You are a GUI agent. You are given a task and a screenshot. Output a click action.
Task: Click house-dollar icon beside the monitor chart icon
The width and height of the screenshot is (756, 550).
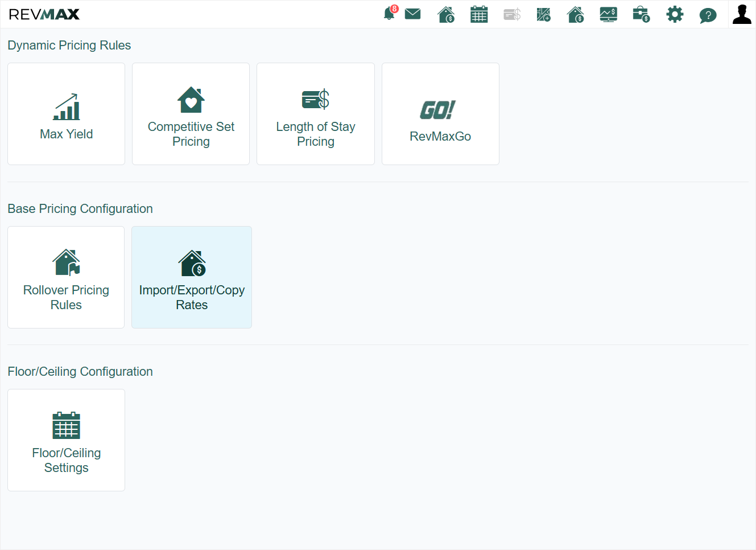[576, 14]
